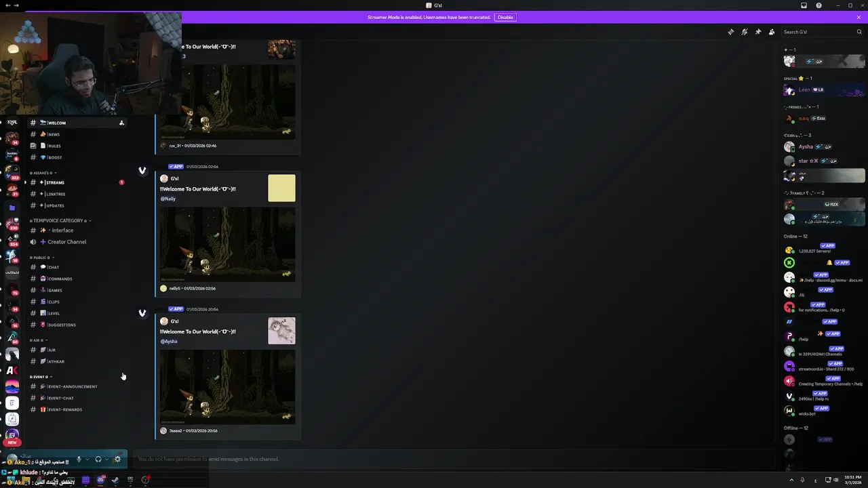Select member Leen in member list
868x488 pixels.
tap(824, 90)
